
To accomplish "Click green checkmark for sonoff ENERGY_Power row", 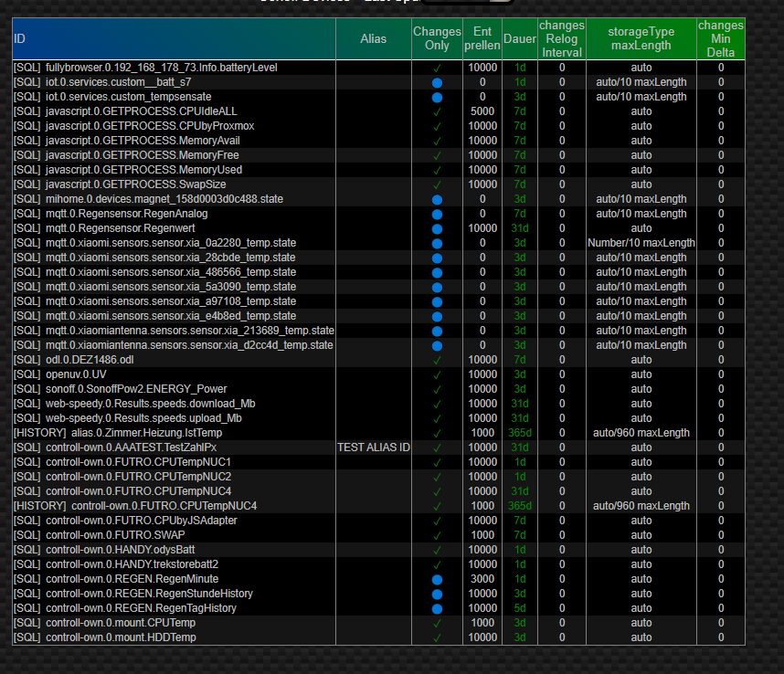I will point(437,389).
